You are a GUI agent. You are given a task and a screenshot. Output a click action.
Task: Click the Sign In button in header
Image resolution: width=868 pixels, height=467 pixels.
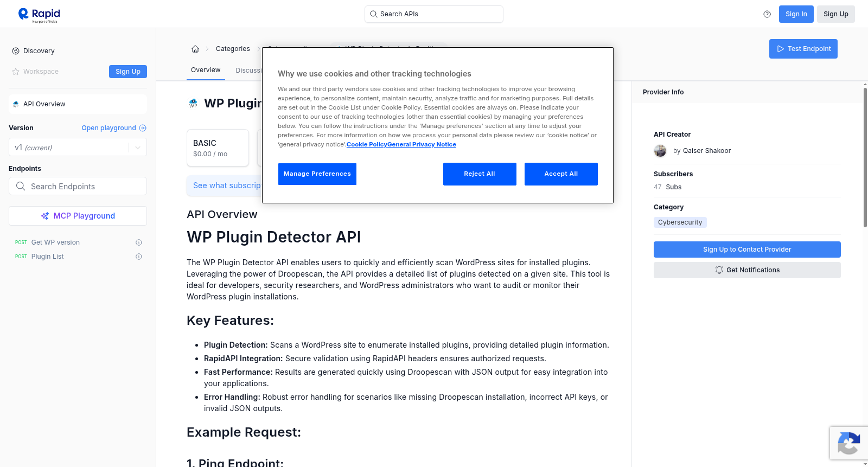pos(796,14)
